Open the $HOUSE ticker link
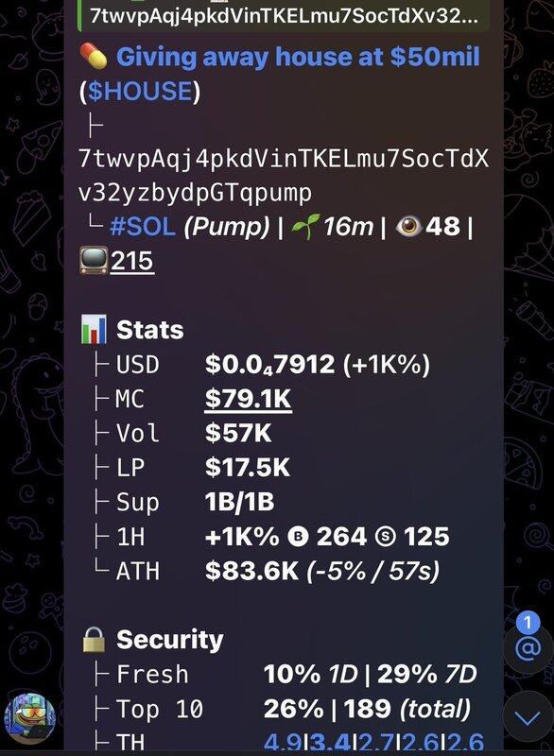 coord(140,91)
